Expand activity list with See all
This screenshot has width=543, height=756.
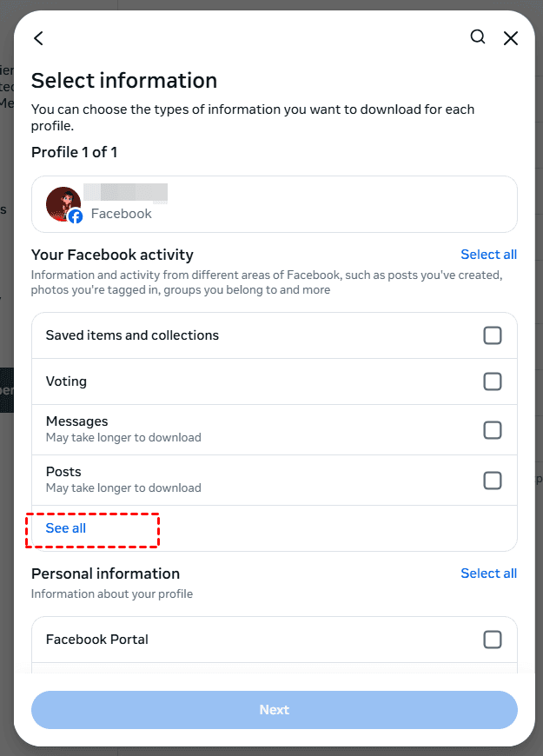[66, 528]
